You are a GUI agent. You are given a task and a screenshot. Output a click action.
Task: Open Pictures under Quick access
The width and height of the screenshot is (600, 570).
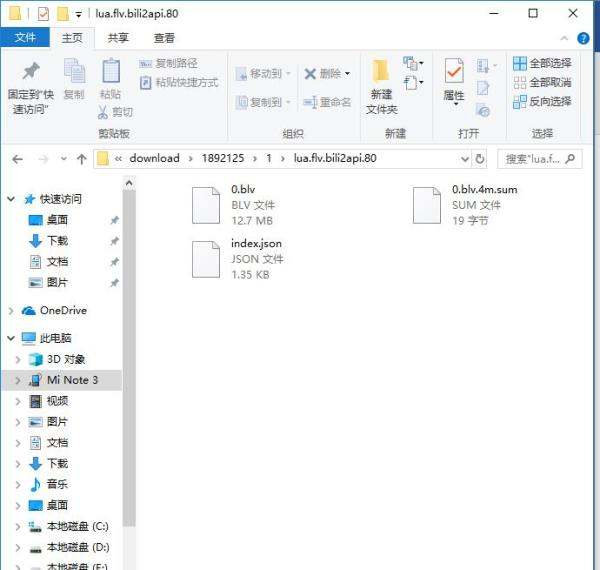[57, 283]
